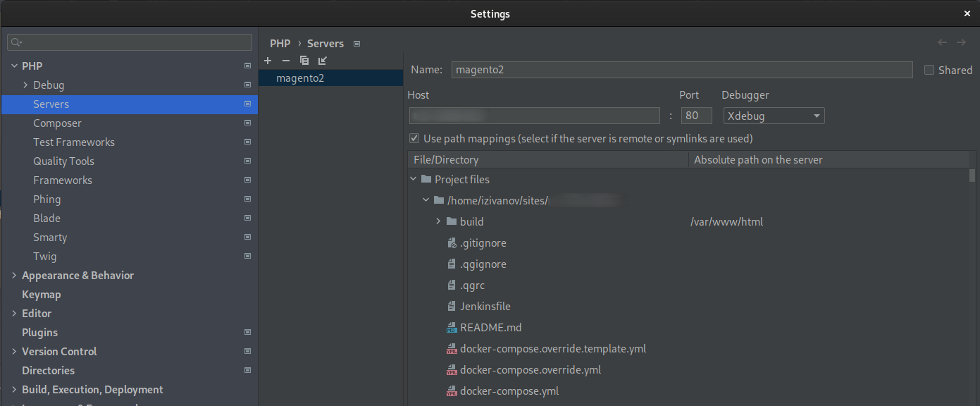Click the import servers icon

pyautogui.click(x=323, y=61)
